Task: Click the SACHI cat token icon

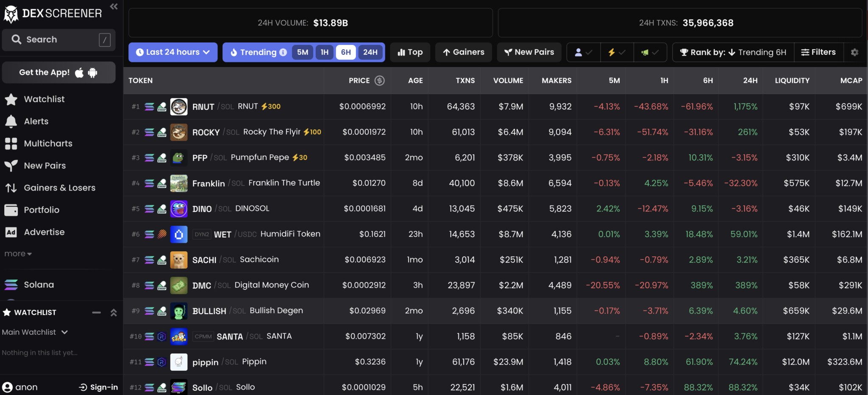Action: (179, 260)
